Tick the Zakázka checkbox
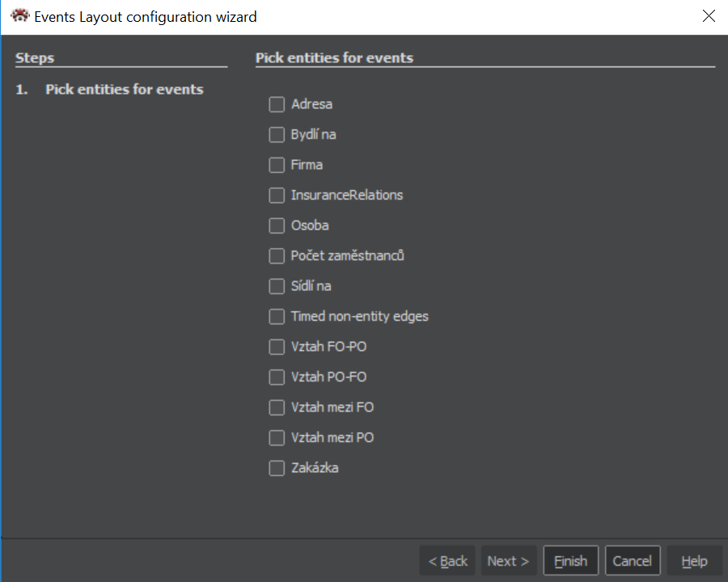Viewport: 728px width, 582px height. pyautogui.click(x=277, y=468)
